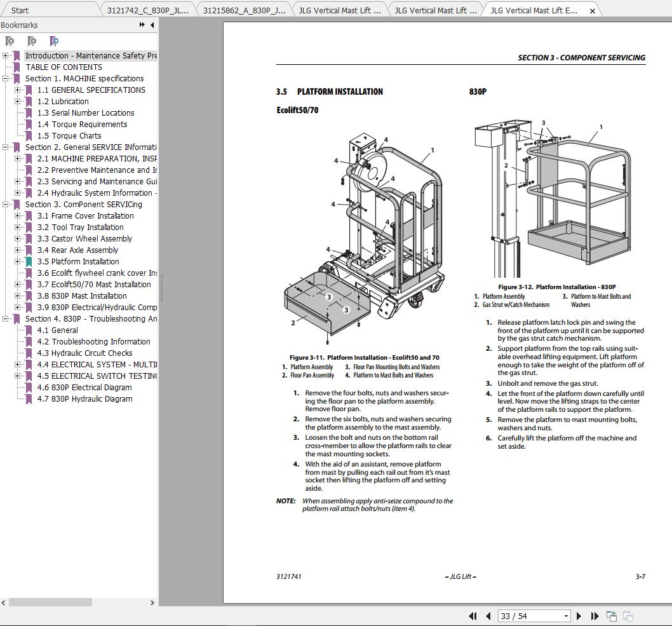Click the Bookmarks panel horizontal scrollbar thumb

[x=51, y=602]
